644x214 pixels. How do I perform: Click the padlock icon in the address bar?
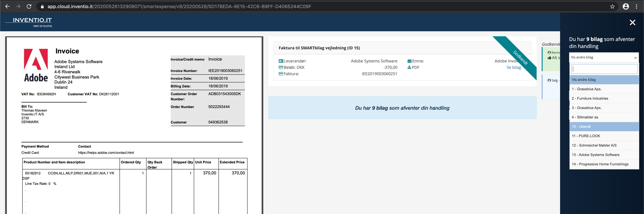[x=42, y=7]
